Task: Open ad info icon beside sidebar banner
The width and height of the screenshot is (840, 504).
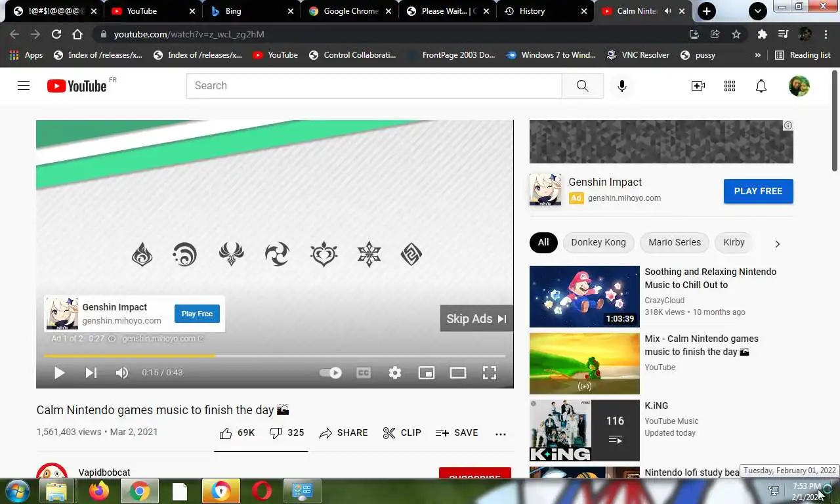Action: [x=787, y=125]
